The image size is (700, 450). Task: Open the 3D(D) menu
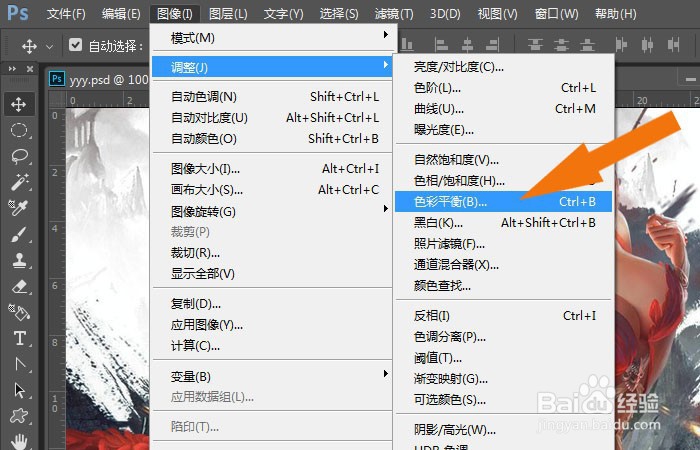coord(445,14)
